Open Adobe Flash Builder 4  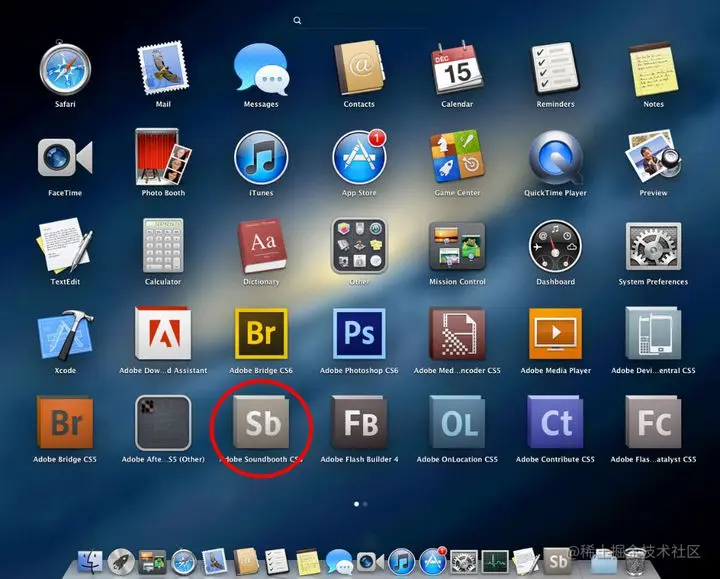359,422
